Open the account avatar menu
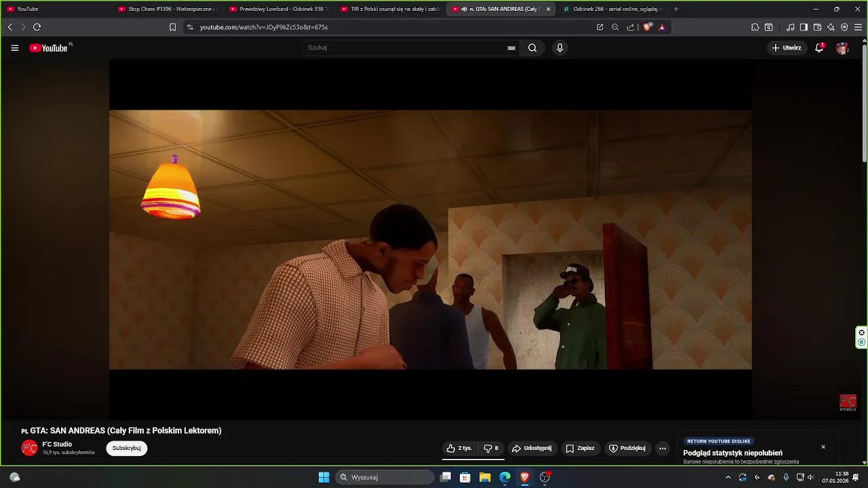Image resolution: width=868 pixels, height=488 pixels. pos(842,48)
